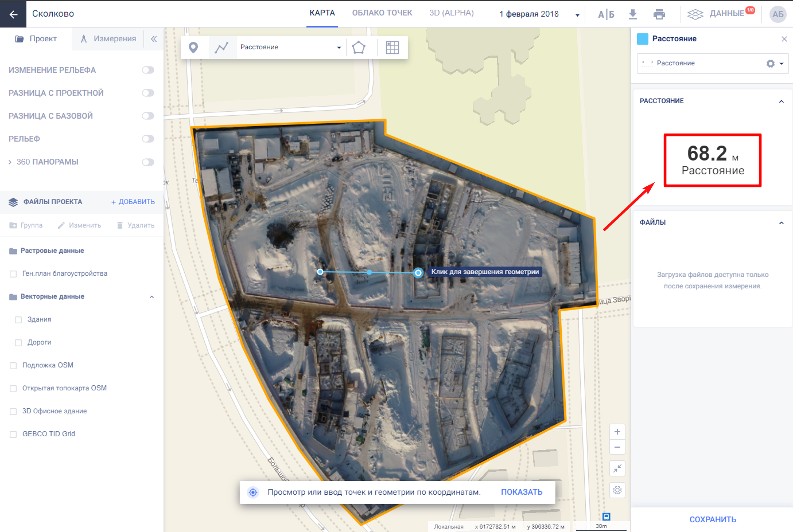
Task: Click the blue measurement color swatch
Action: click(x=643, y=39)
